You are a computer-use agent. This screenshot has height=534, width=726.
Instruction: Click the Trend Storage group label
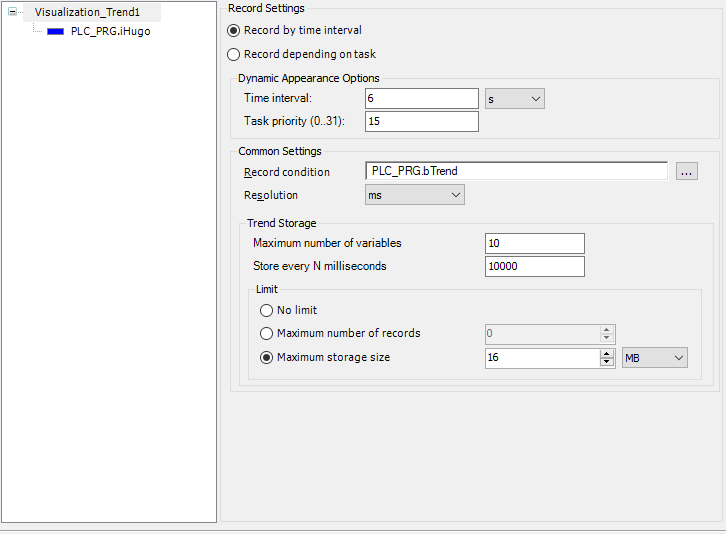point(282,223)
